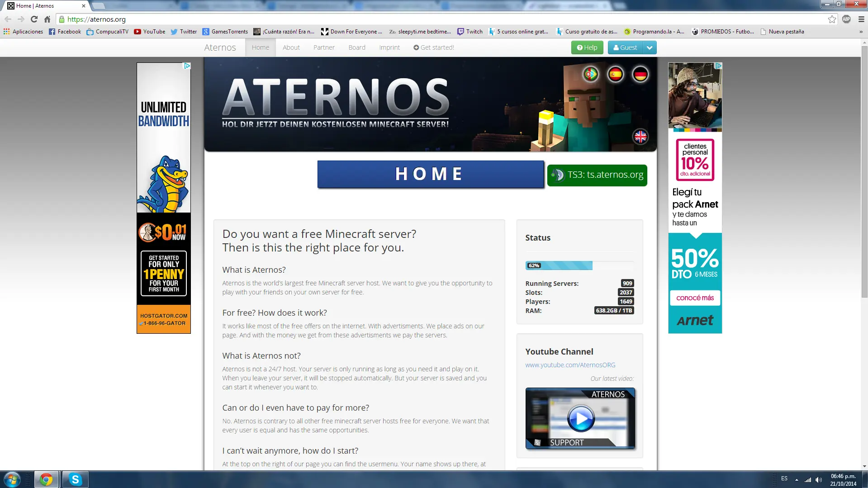The image size is (868, 488).
Task: Click the ATERNOS header banner image
Action: pyautogui.click(x=430, y=104)
